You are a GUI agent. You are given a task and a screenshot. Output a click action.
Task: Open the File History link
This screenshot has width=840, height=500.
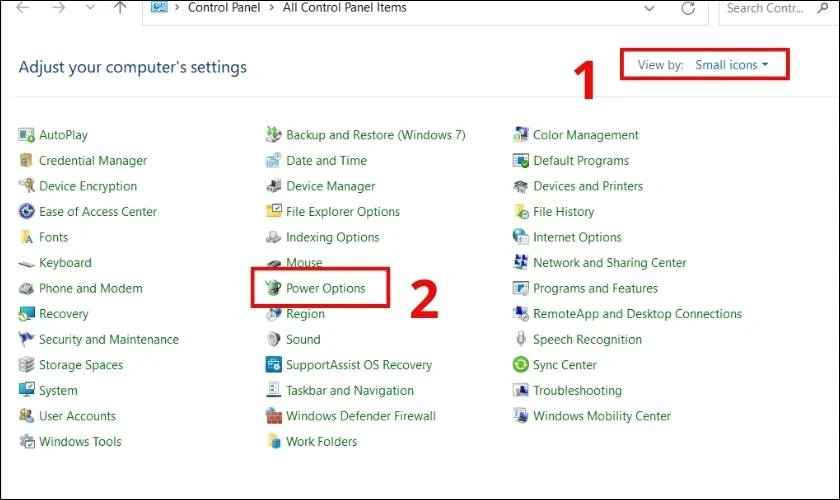(x=564, y=212)
